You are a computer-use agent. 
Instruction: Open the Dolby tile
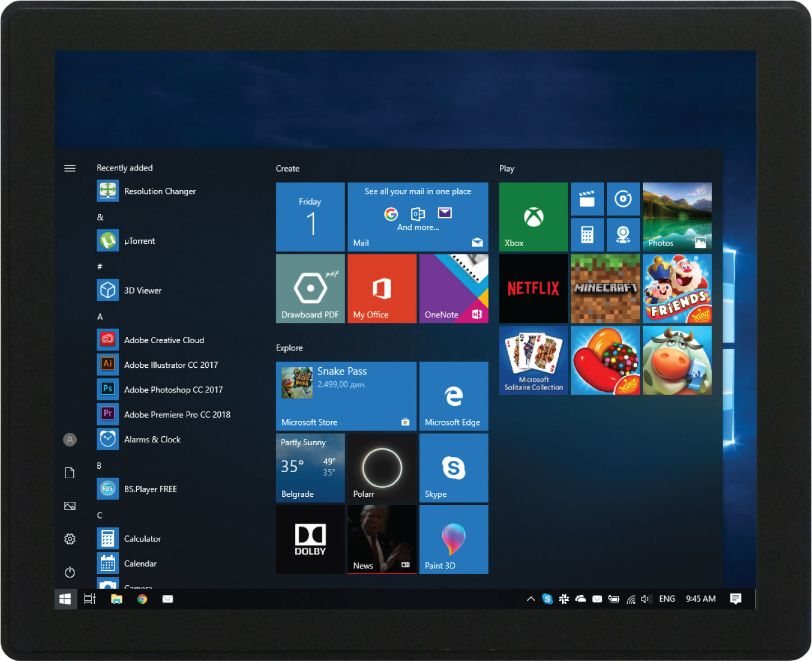pos(310,540)
